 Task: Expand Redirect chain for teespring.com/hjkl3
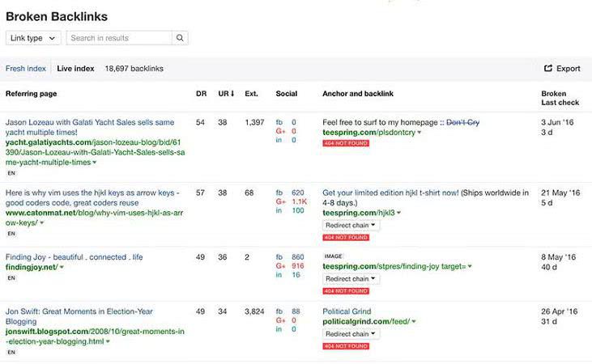coord(351,225)
